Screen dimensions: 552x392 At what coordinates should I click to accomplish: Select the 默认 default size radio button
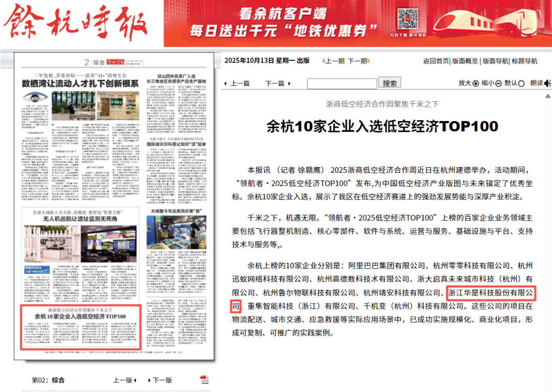(x=521, y=83)
